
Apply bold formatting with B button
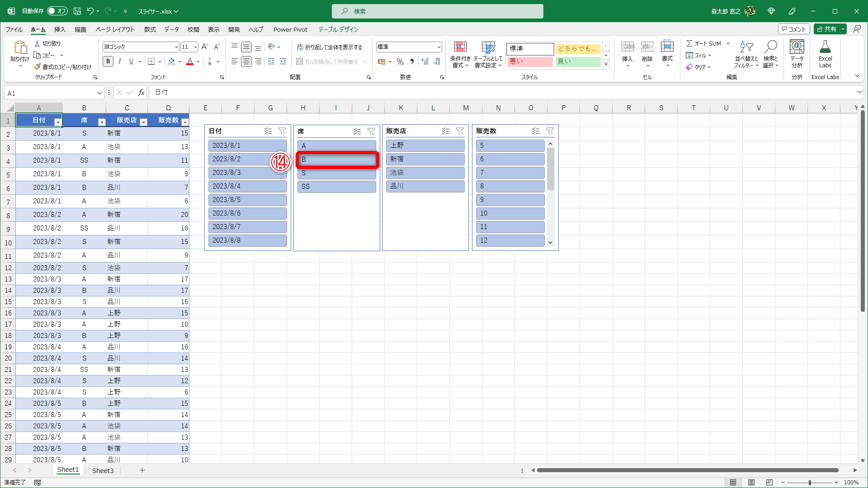(x=108, y=61)
